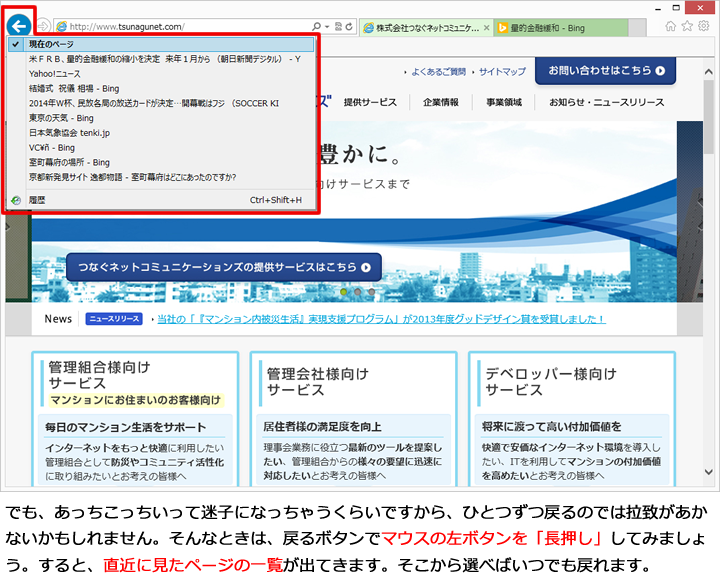Click つなぐネットコミュニケーションズの提供サービスはこちら button

click(224, 267)
